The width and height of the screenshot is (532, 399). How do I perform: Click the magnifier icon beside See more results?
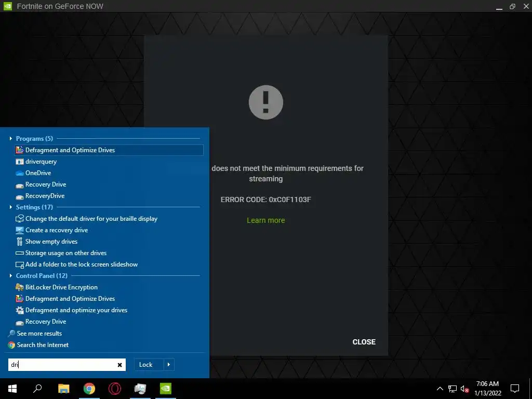11,334
